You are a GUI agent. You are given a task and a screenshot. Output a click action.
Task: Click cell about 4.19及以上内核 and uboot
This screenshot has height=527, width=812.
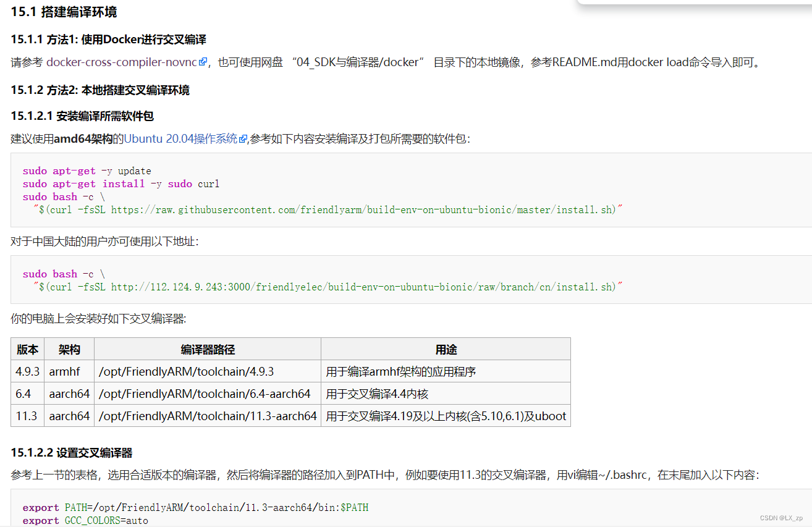pos(446,416)
